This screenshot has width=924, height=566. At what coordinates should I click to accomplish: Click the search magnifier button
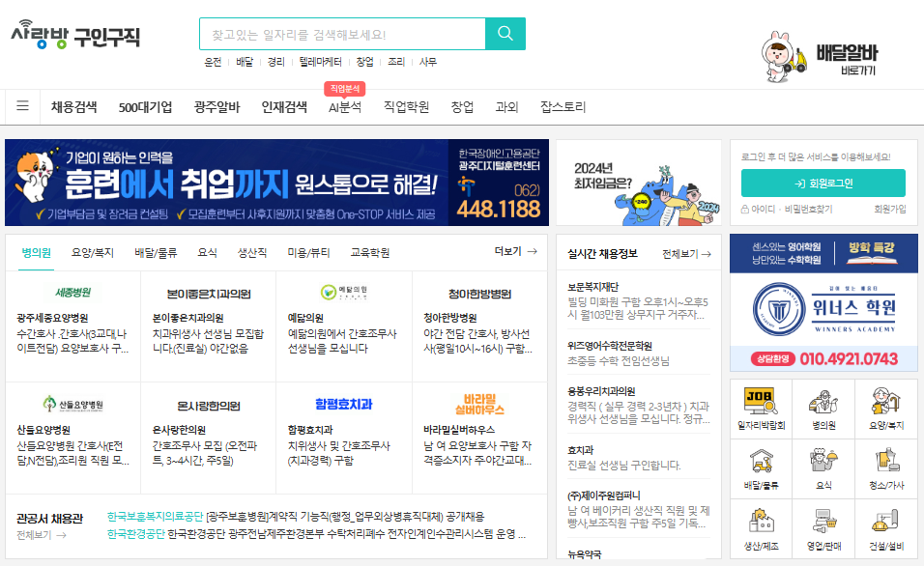505,34
